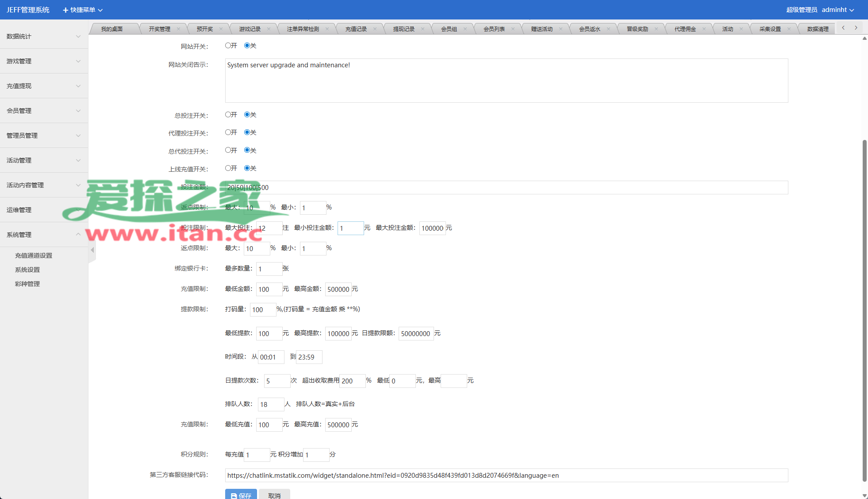
Task: Close the 代理佣金 tab
Action: [x=704, y=29]
